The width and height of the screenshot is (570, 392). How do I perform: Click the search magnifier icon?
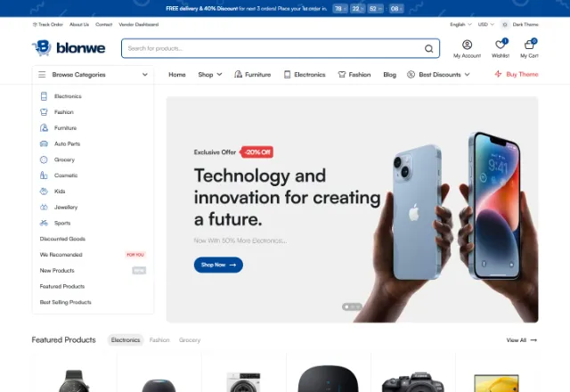[429, 48]
